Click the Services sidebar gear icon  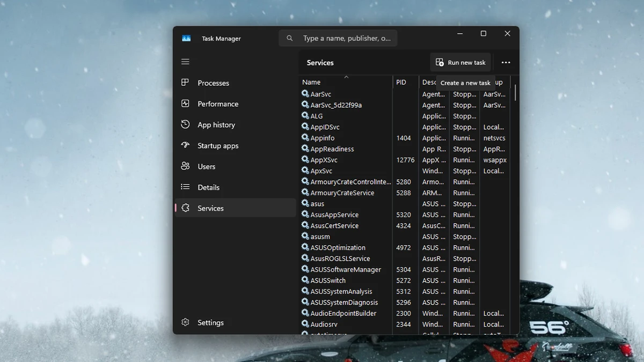185,208
